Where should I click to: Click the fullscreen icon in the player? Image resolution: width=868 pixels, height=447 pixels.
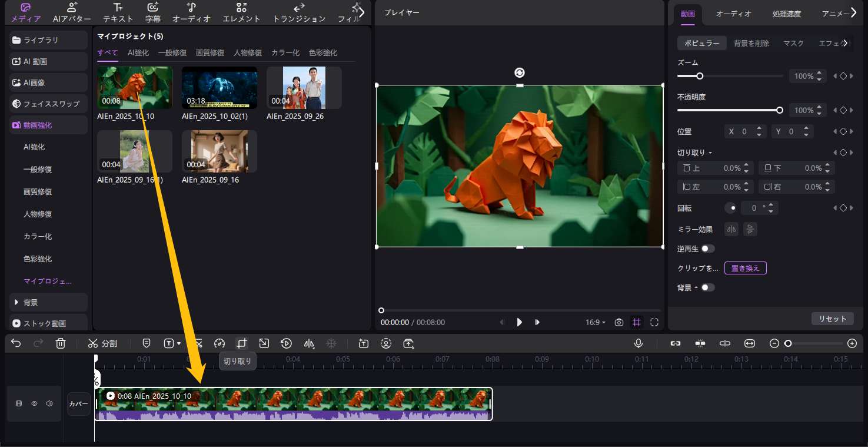tap(654, 322)
